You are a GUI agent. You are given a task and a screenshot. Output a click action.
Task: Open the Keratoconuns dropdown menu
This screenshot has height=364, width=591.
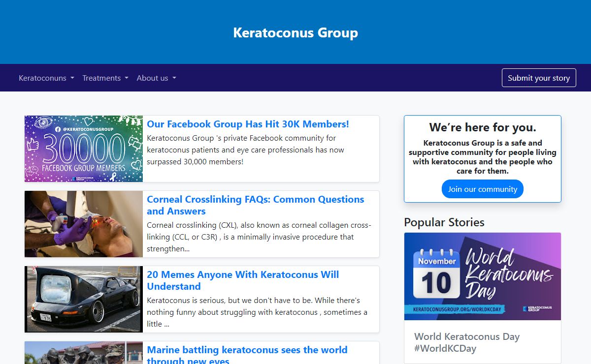click(46, 78)
